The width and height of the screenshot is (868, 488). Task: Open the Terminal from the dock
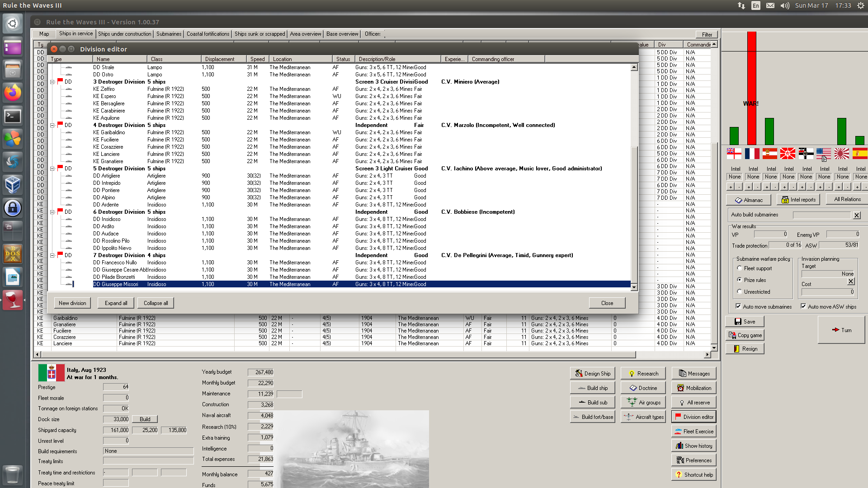point(13,116)
